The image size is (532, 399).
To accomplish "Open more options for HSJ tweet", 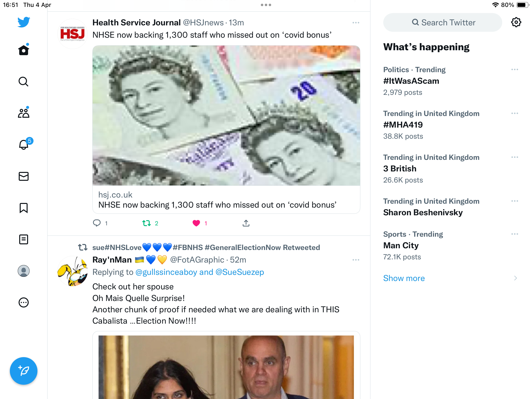I will tap(356, 23).
